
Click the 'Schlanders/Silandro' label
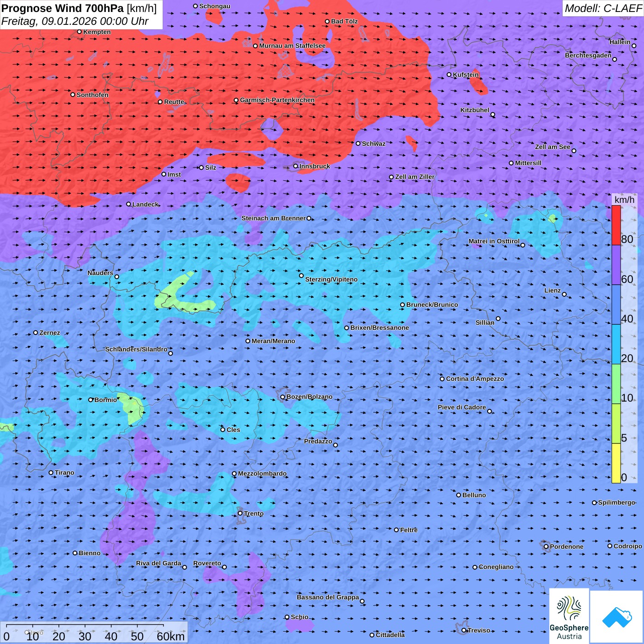pos(136,349)
